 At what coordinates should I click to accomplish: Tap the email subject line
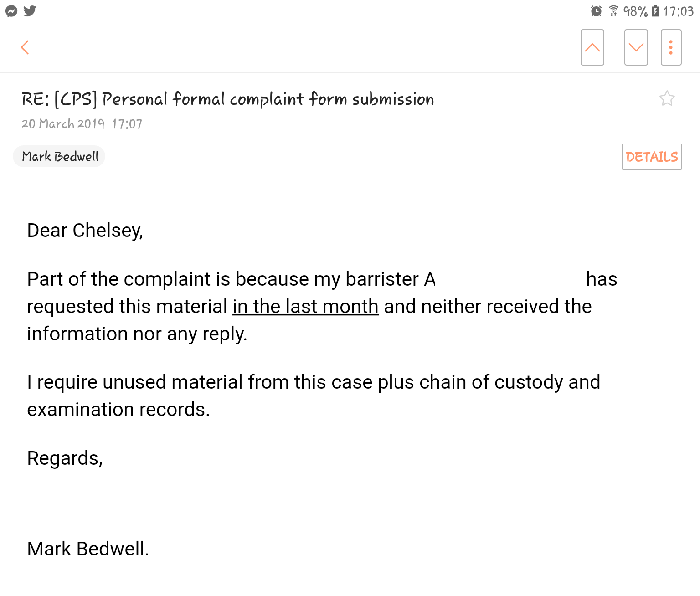[x=228, y=99]
